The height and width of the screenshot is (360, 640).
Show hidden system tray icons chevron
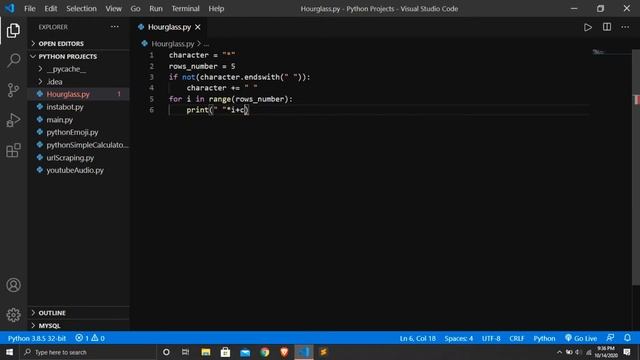click(559, 352)
